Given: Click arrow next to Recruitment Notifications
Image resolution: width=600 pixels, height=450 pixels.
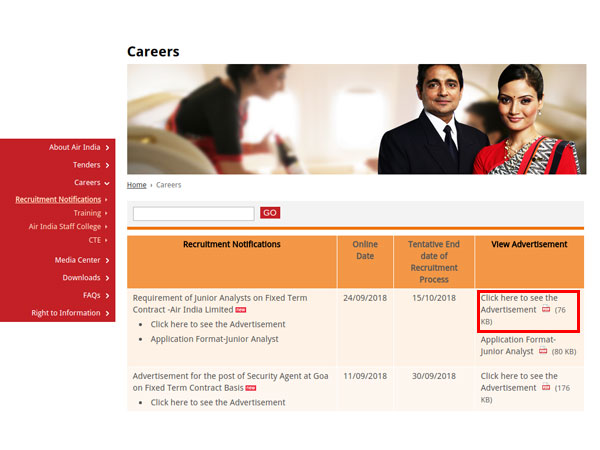Looking at the screenshot, I should 106,200.
